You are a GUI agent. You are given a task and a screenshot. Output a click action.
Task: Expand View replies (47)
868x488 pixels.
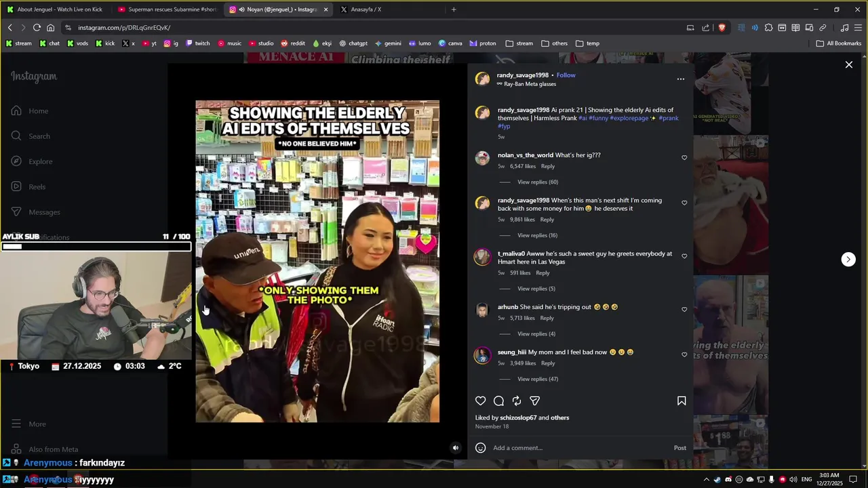[x=538, y=379]
